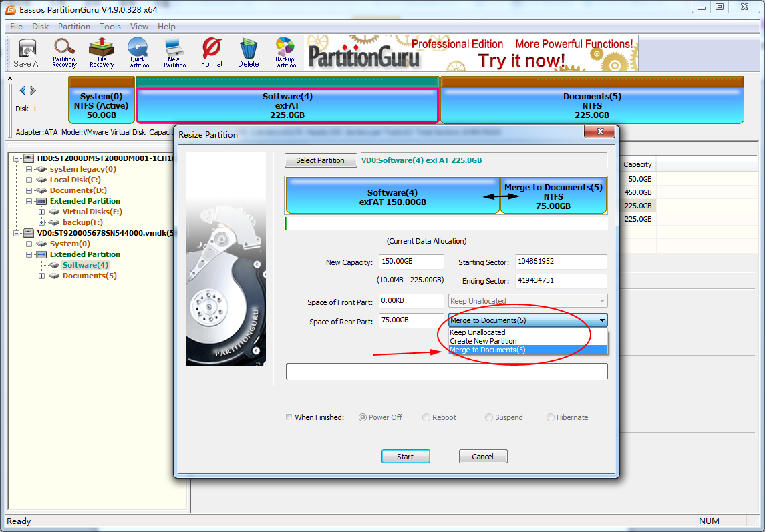Select Documents(5) partition in disk map
765x532 pixels.
[x=592, y=100]
